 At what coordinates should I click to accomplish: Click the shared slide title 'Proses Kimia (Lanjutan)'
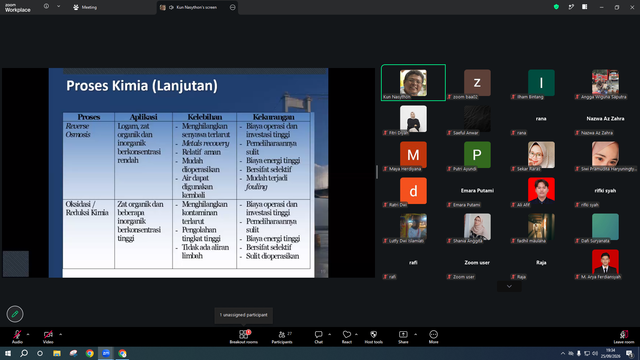coord(142,86)
